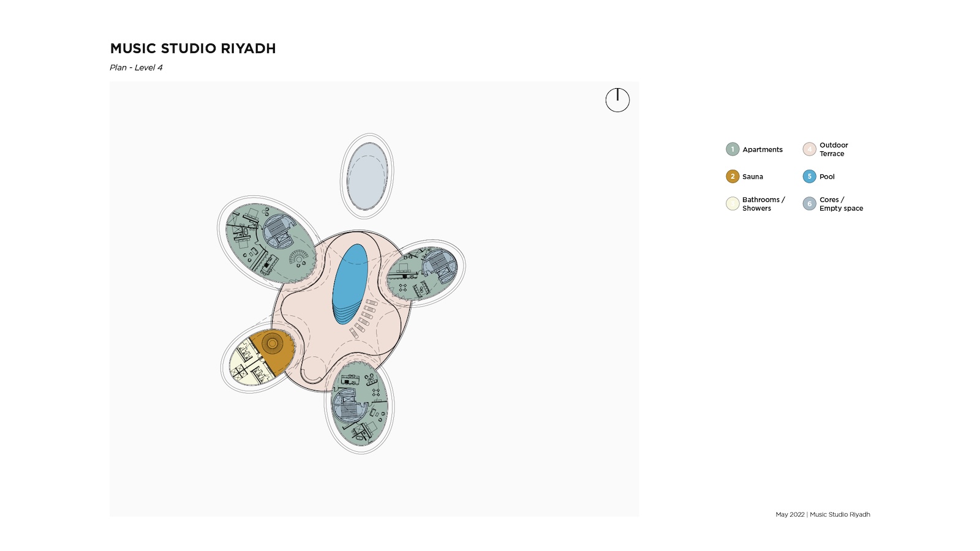Click the blue pool in the floor plan

click(350, 283)
